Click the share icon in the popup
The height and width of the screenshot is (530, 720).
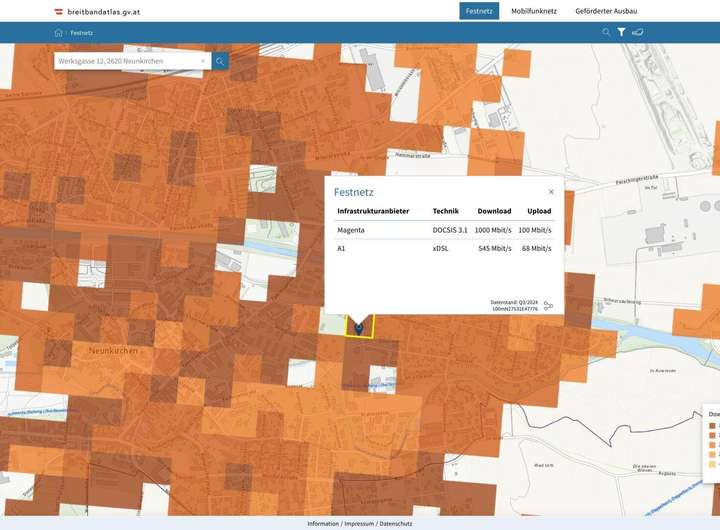click(548, 305)
